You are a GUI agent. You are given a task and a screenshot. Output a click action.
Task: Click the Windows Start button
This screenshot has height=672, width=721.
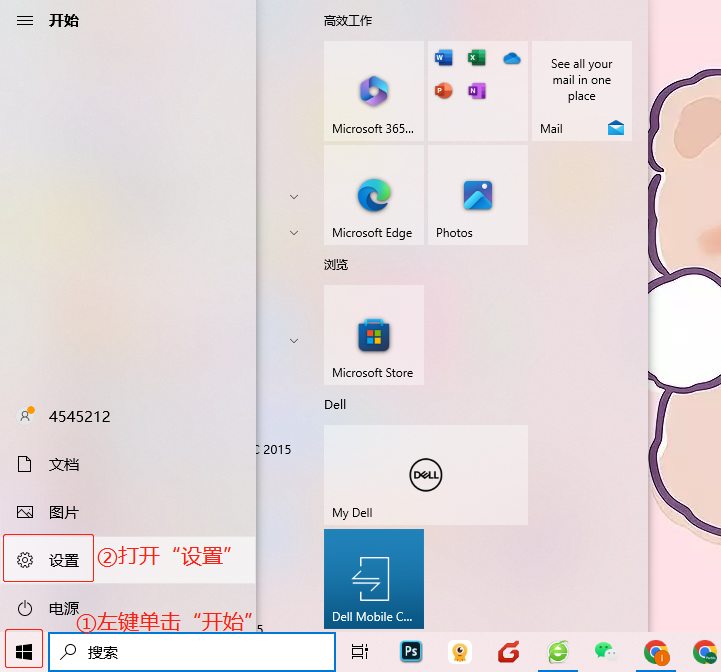click(24, 651)
